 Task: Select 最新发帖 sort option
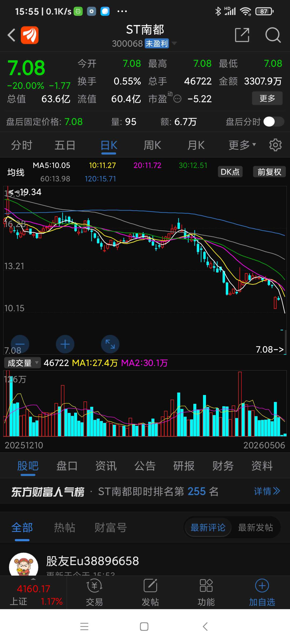point(256,528)
